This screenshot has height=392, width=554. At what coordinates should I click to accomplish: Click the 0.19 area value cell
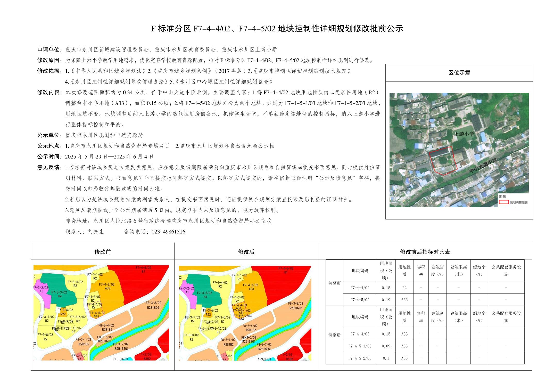[386, 300]
